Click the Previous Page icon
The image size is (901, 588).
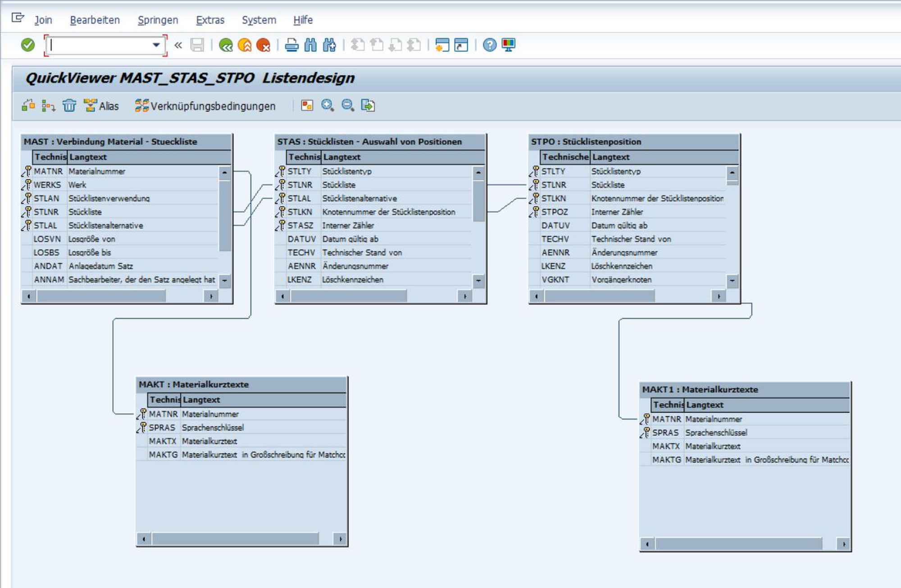tap(377, 45)
